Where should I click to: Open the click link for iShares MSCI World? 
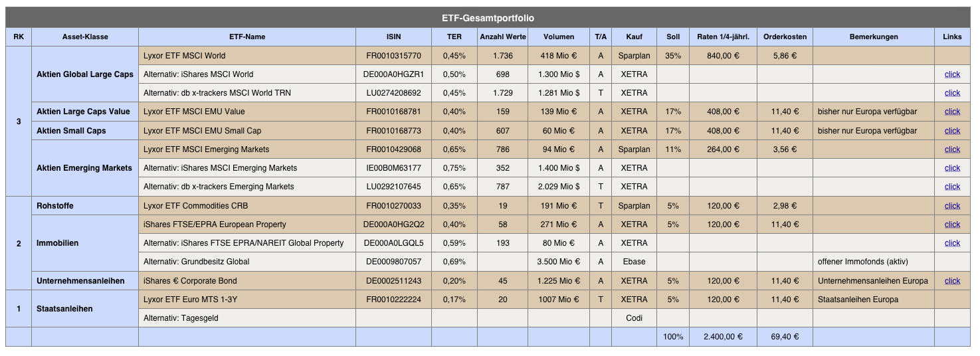pyautogui.click(x=951, y=74)
